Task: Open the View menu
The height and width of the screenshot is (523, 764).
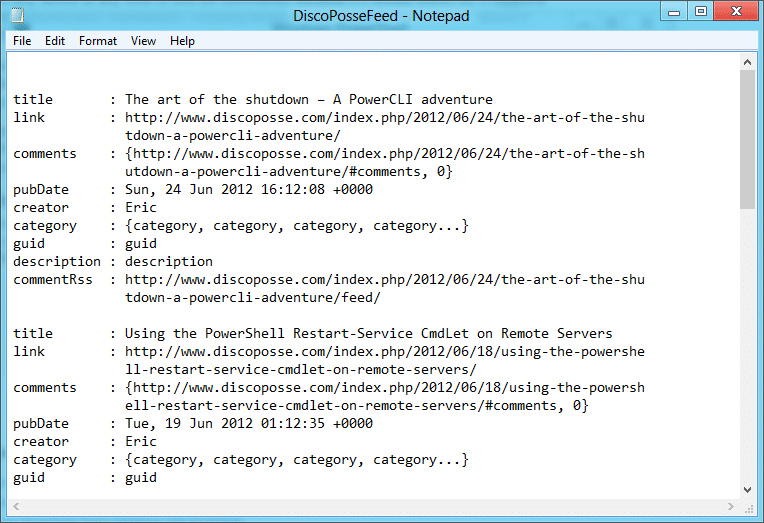Action: 144,41
